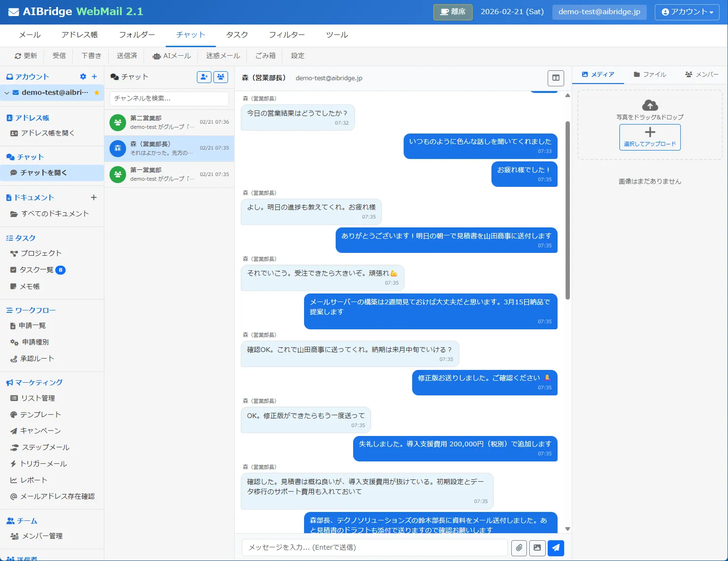Open the 迷惑メール spam toolbar item
The image size is (728, 561).
pos(222,56)
